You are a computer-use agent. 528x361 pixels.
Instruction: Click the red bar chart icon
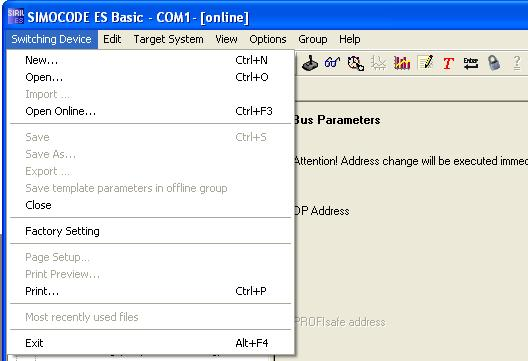pos(402,63)
